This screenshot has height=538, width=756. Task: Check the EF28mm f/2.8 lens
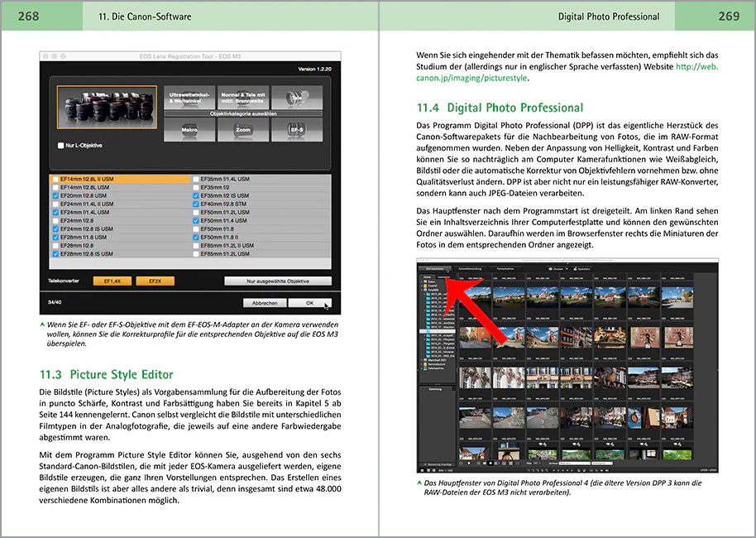pos(55,246)
